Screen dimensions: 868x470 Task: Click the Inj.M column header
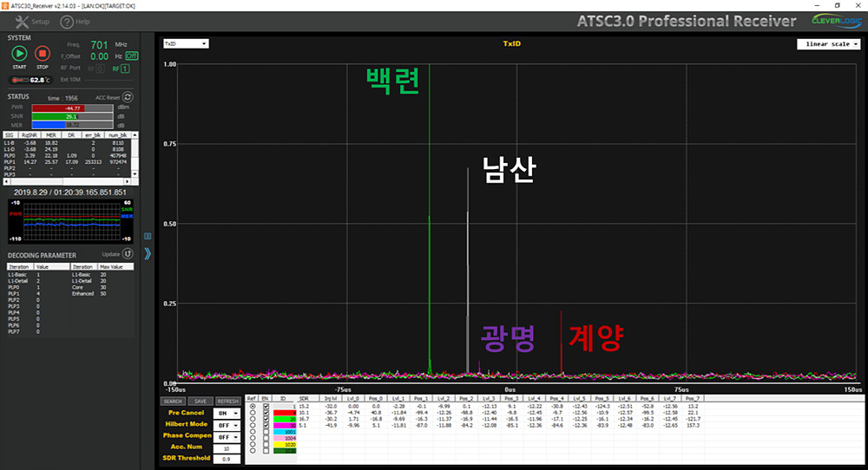[x=331, y=398]
